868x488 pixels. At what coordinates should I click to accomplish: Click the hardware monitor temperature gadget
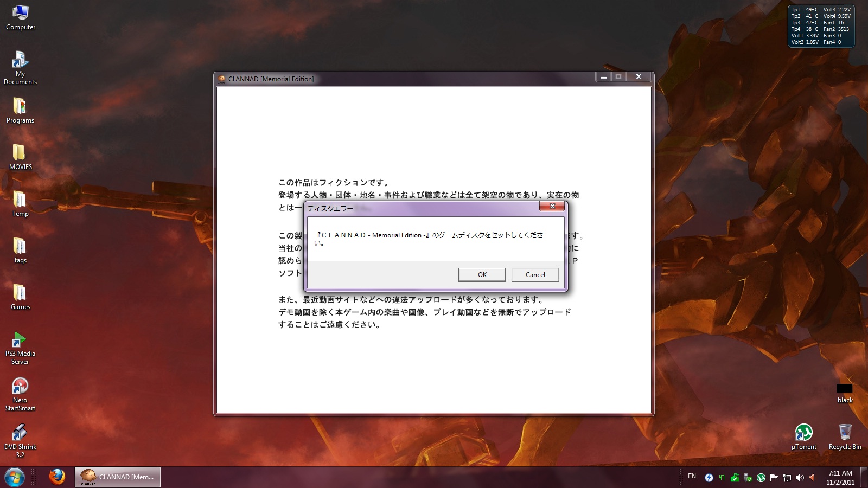tap(821, 26)
